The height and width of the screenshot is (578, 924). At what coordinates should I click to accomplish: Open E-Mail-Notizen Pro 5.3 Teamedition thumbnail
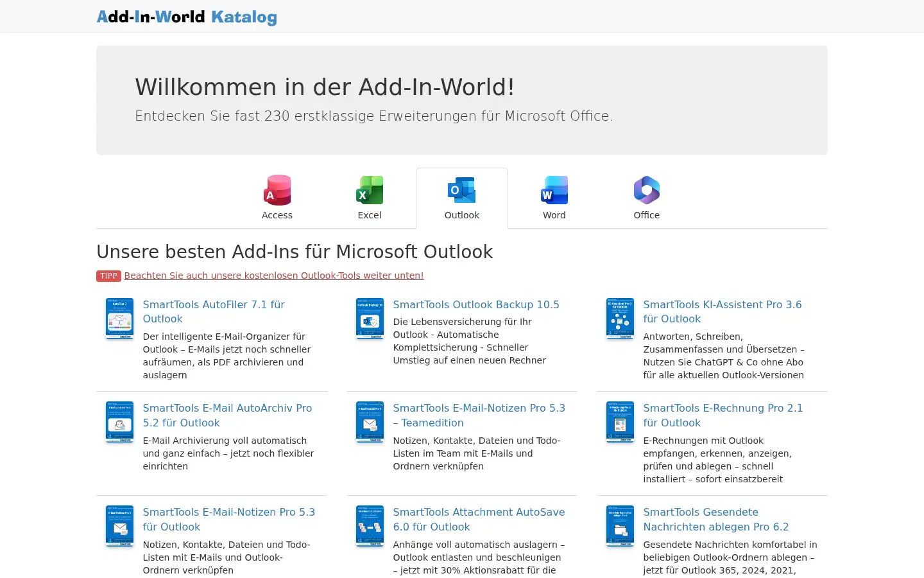[x=370, y=422]
